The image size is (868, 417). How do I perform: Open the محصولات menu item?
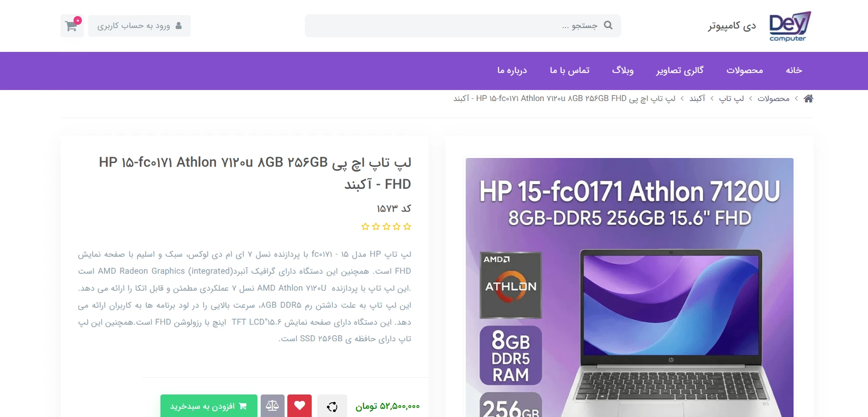click(x=745, y=70)
